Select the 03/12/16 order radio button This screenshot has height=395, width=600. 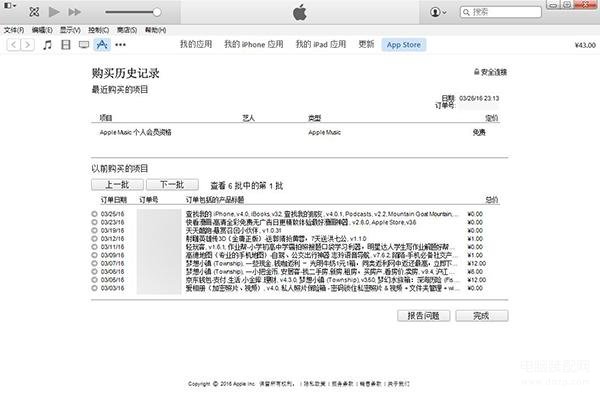[94, 238]
